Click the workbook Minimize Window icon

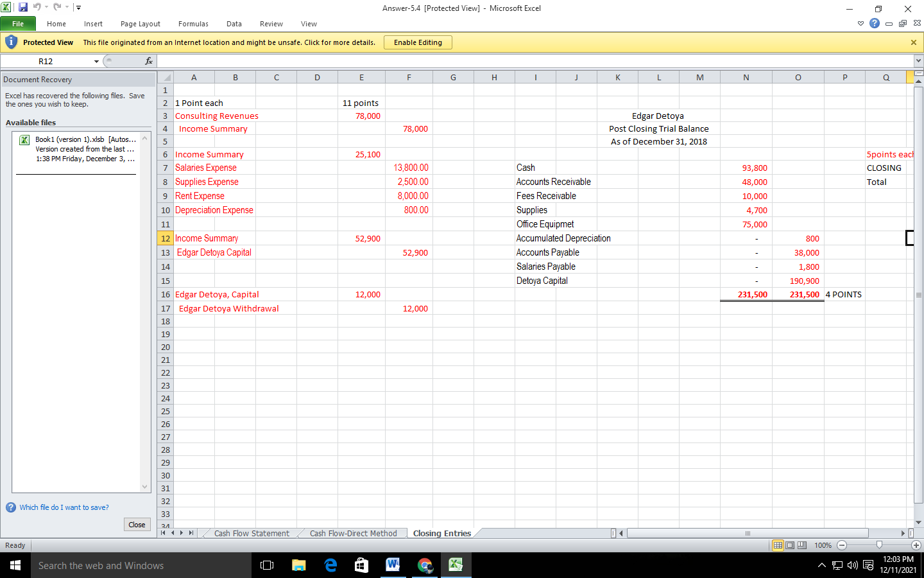click(x=889, y=24)
